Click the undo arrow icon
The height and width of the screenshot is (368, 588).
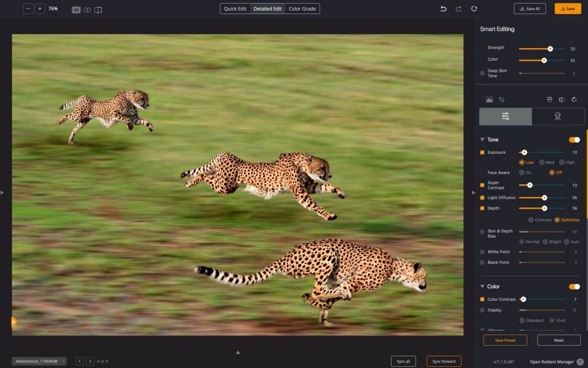point(443,9)
